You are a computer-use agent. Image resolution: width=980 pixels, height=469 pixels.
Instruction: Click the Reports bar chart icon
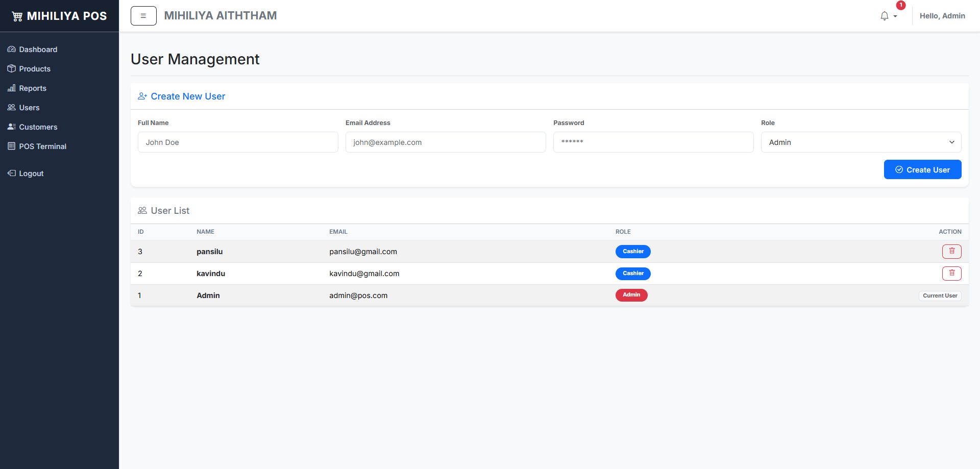11,88
